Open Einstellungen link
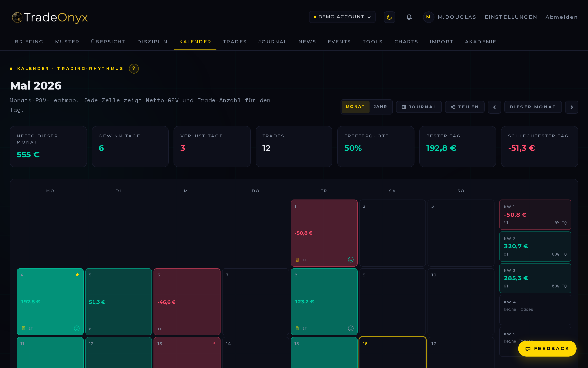The height and width of the screenshot is (368, 588). coord(511,17)
